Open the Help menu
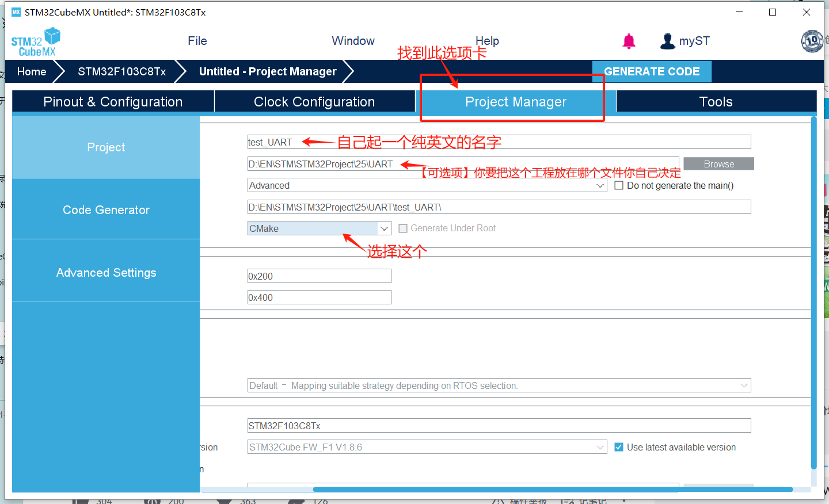 coord(487,41)
